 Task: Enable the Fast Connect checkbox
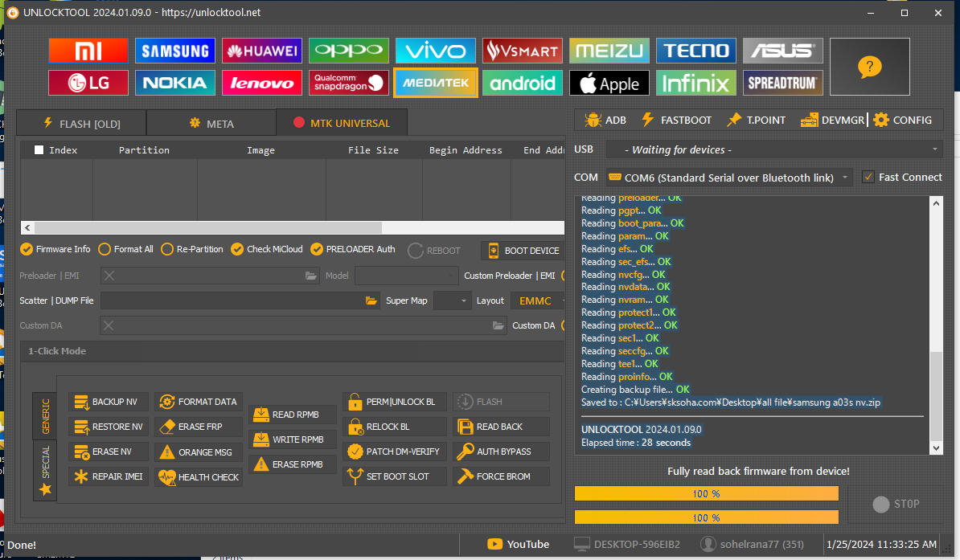pos(868,178)
